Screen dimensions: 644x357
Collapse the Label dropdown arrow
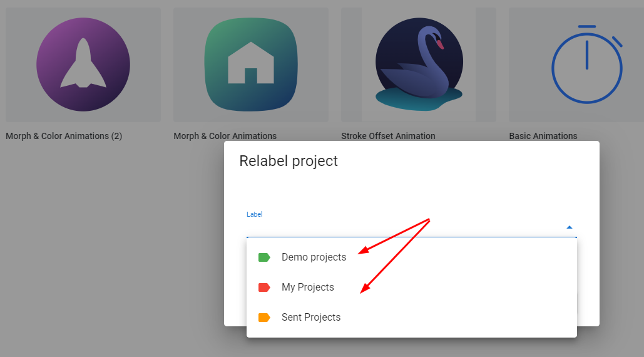570,227
